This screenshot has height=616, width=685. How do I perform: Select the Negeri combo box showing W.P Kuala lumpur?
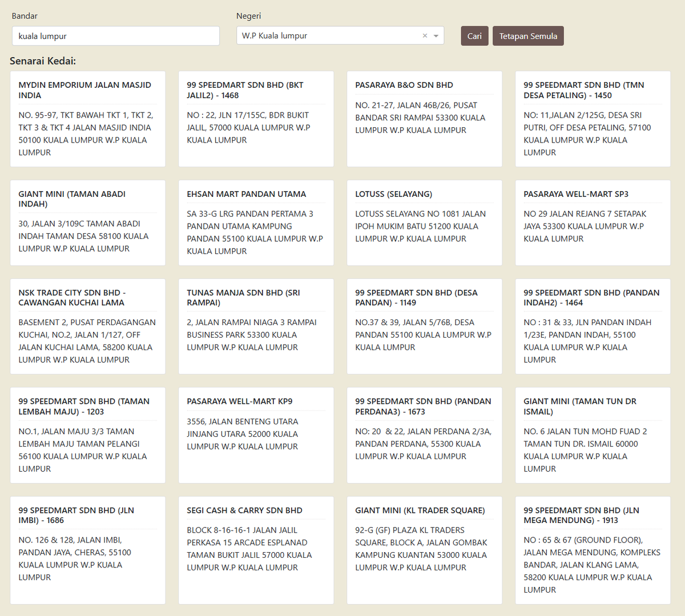coord(340,36)
